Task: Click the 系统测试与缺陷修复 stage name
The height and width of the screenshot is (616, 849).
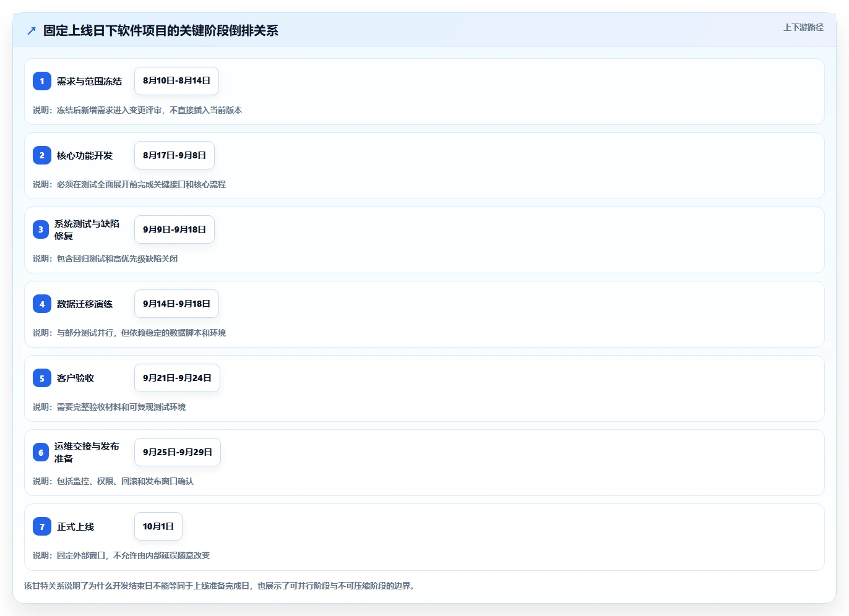Action: (x=87, y=229)
